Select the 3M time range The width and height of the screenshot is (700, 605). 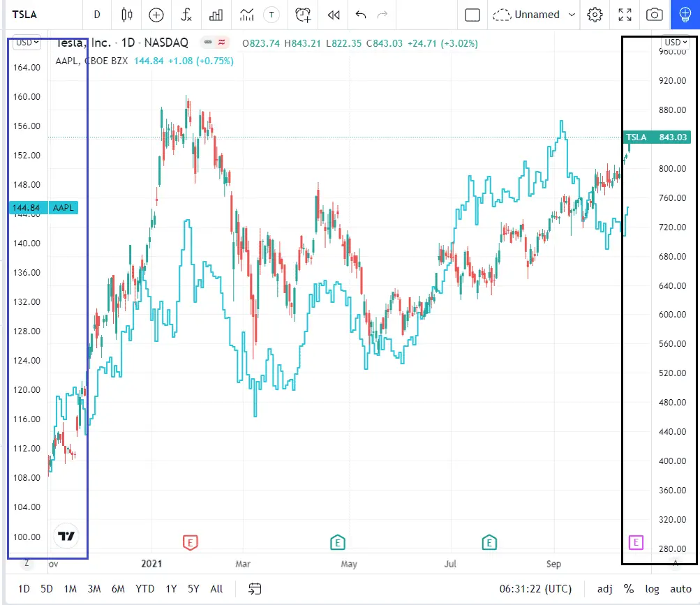coord(94,589)
